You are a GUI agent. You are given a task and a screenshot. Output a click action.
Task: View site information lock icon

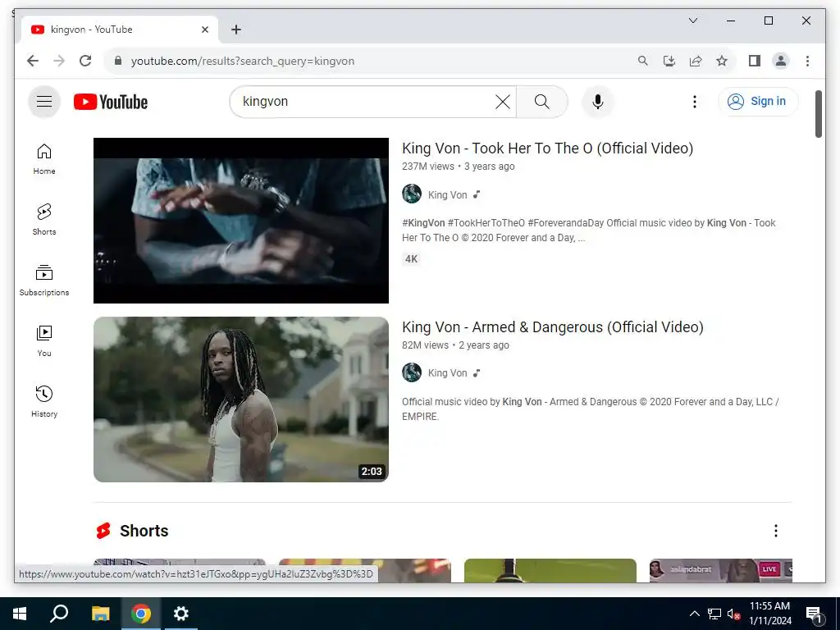(x=118, y=61)
